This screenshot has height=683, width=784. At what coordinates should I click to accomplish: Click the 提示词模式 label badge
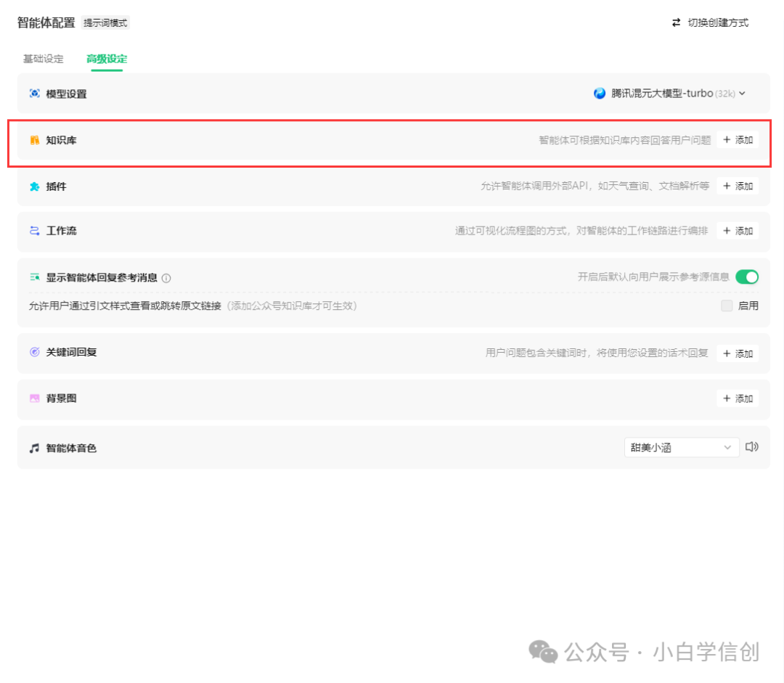pyautogui.click(x=106, y=23)
